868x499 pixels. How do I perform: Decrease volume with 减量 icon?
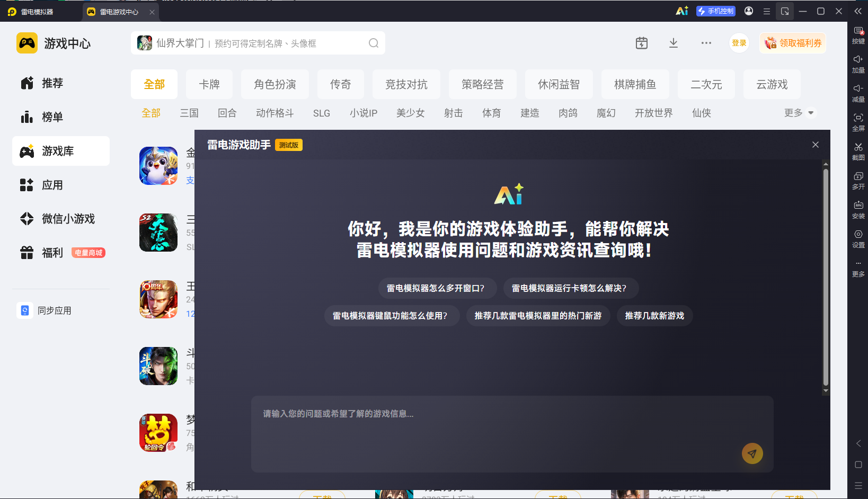[858, 94]
